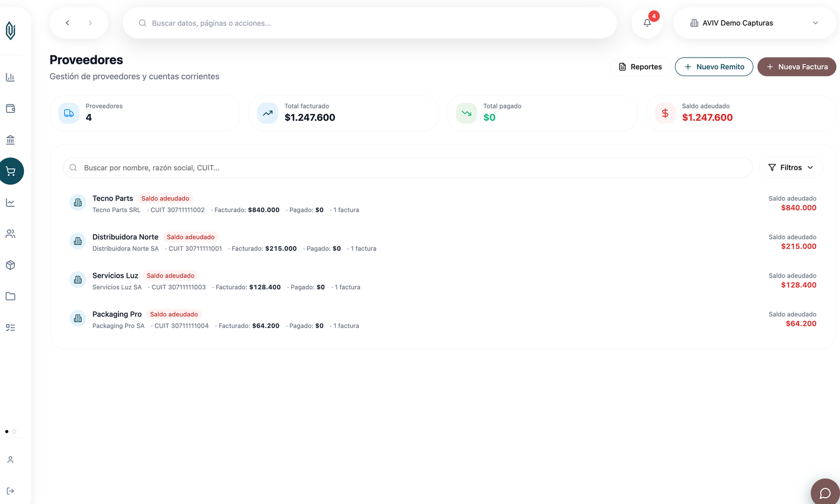
Task: Click the Nuevo Remito button
Action: pos(714,66)
